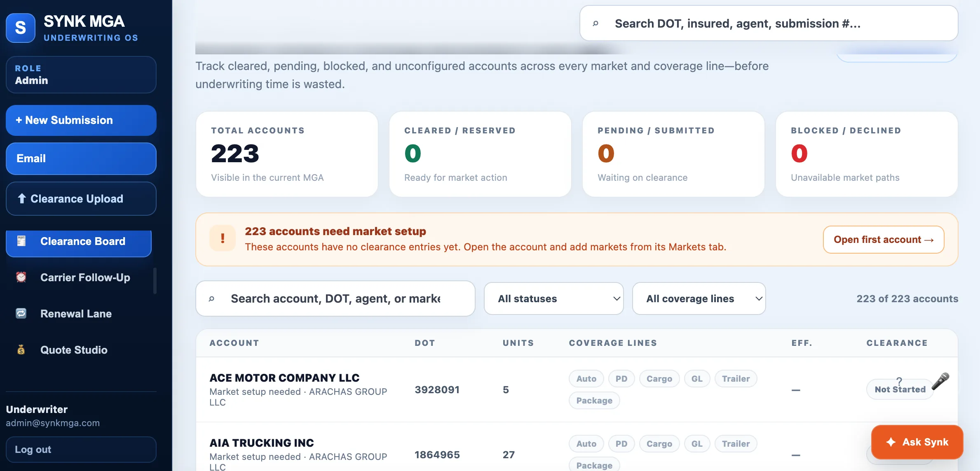The height and width of the screenshot is (471, 980).
Task: Click the Log out button
Action: (81, 450)
